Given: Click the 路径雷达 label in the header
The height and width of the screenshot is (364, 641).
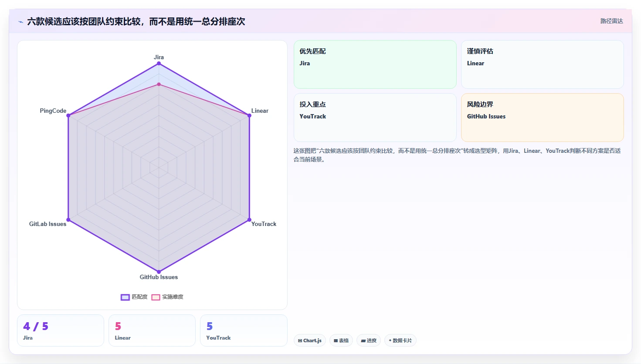Looking at the screenshot, I should (612, 21).
